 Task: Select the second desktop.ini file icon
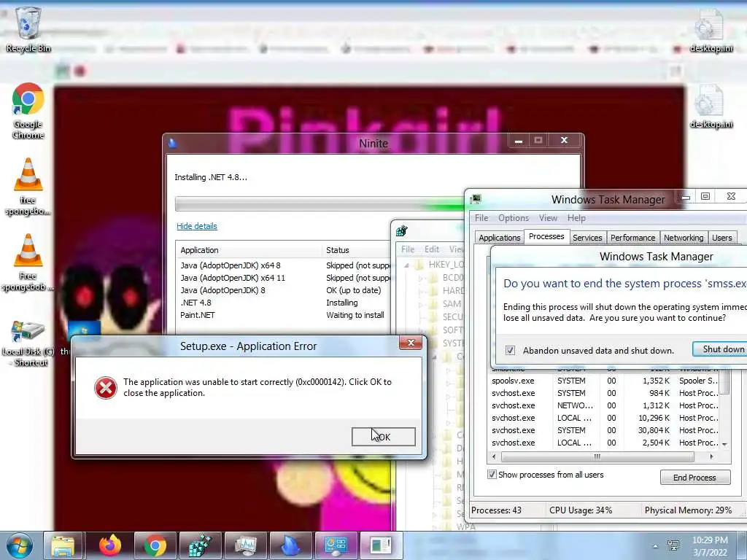tap(711, 106)
